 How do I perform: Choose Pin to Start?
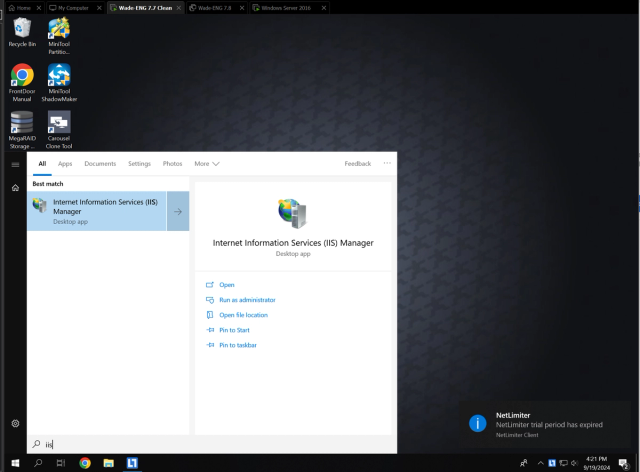[x=234, y=330]
